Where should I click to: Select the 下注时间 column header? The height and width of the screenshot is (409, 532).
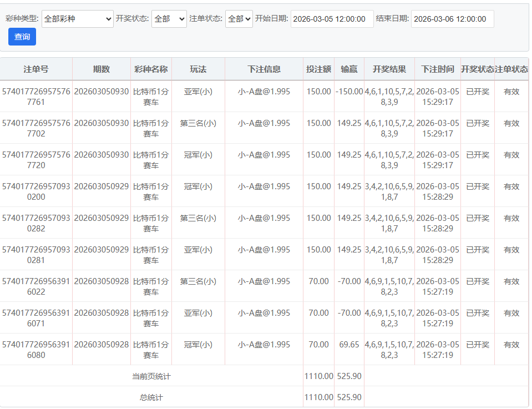(438, 69)
